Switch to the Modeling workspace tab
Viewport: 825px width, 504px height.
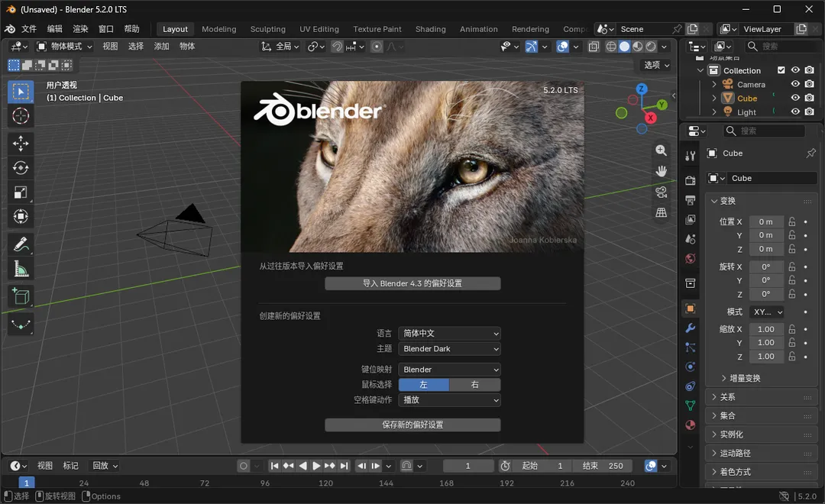219,29
